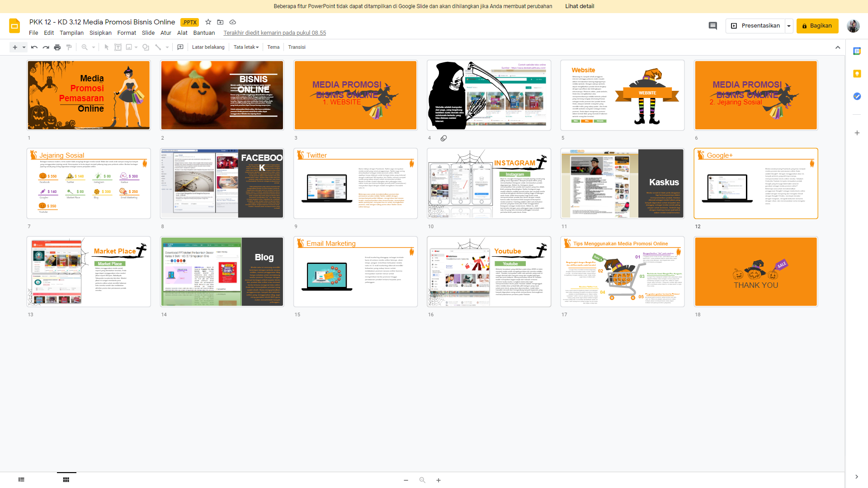The height and width of the screenshot is (488, 868).
Task: Open the Tata letak dropdown
Action: pos(245,47)
